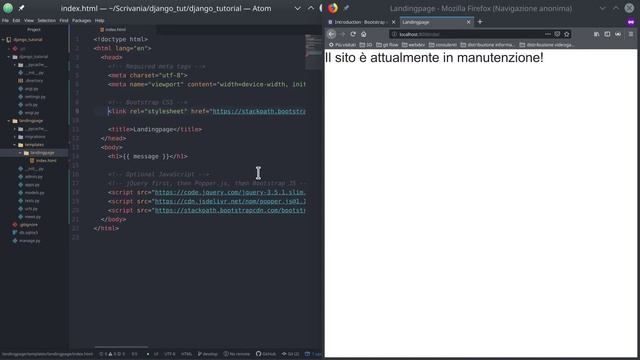
Task: Open Atom Edit menu
Action: (16, 20)
